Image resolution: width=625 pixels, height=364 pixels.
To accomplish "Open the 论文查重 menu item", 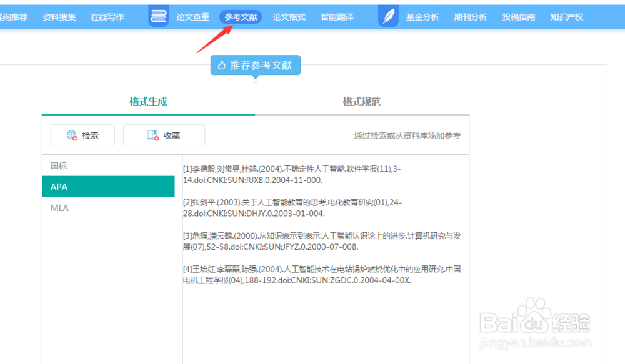I will 193,17.
